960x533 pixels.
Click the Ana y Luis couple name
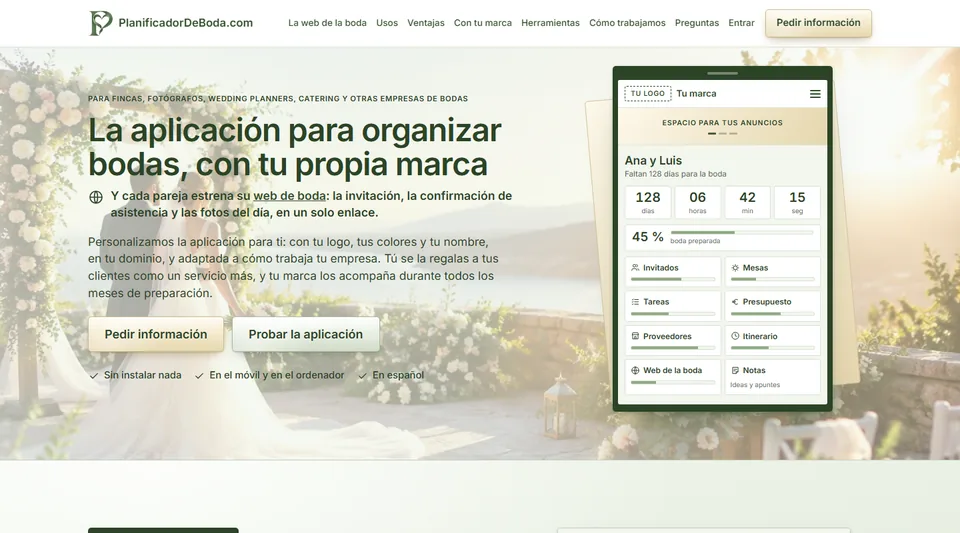pyautogui.click(x=653, y=160)
